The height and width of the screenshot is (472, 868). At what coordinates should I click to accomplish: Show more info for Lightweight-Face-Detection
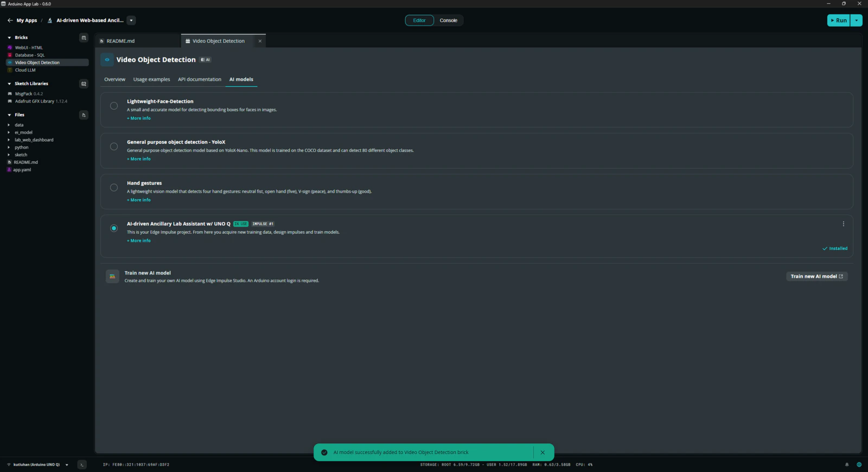(x=139, y=118)
